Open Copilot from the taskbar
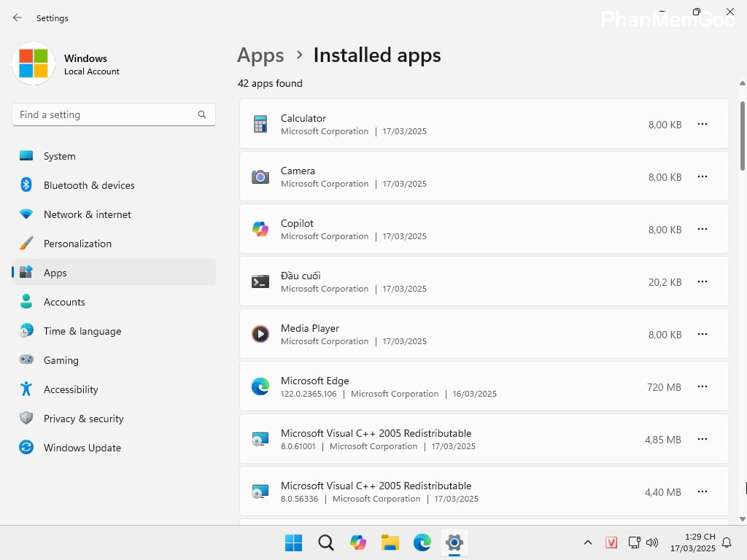The width and height of the screenshot is (747, 560). tap(358, 542)
